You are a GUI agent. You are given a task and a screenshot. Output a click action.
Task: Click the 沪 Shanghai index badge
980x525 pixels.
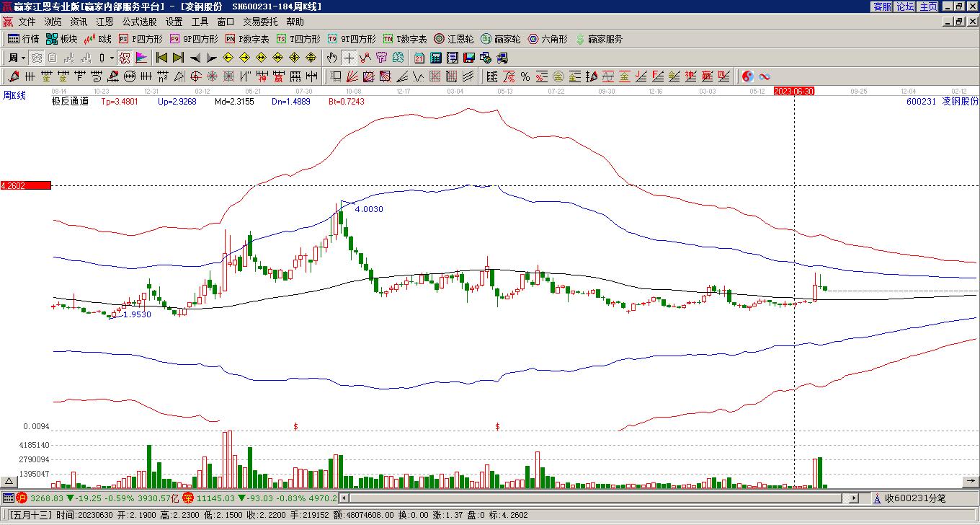tap(22, 498)
